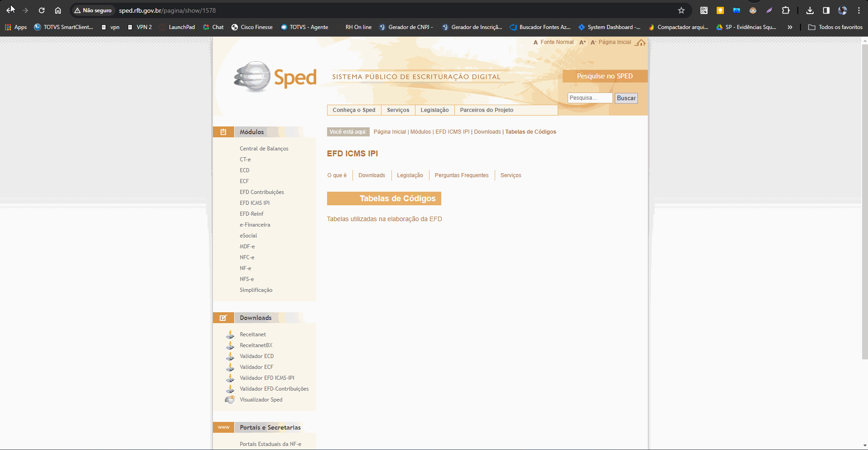Bookmark this page with the star icon

[681, 10]
